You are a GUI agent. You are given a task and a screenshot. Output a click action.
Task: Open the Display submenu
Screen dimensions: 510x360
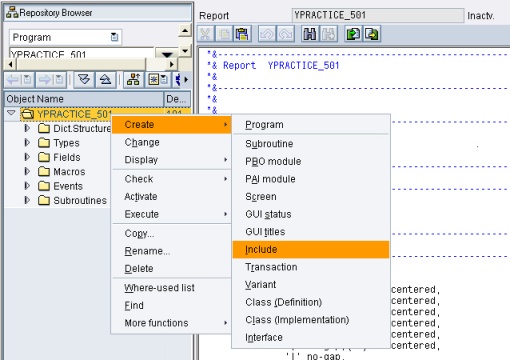pos(171,160)
